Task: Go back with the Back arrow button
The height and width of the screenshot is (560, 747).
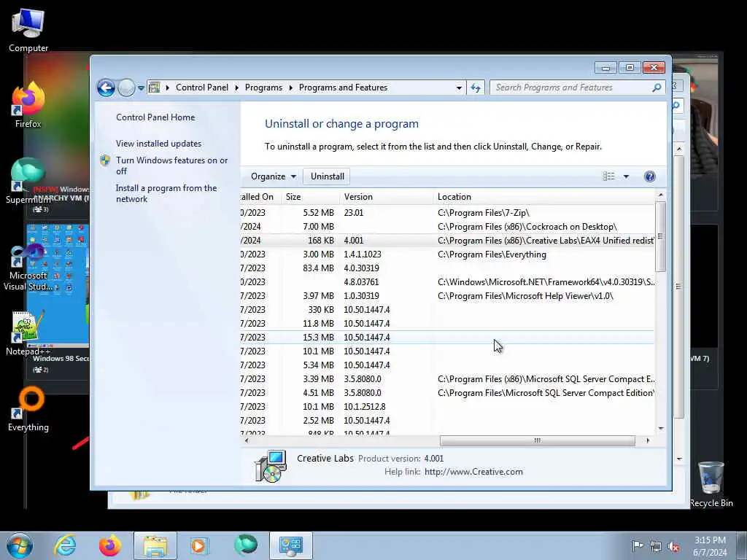Action: pyautogui.click(x=106, y=87)
